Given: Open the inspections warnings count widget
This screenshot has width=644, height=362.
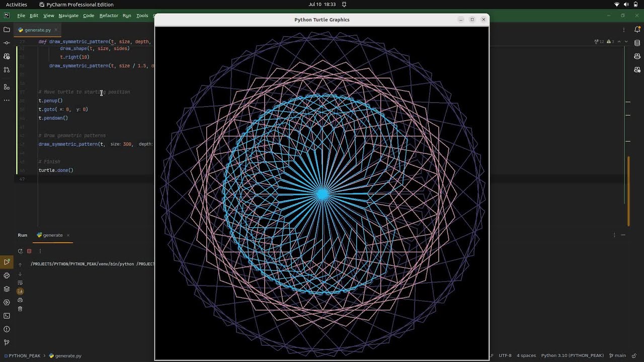Looking at the screenshot, I should point(603,42).
